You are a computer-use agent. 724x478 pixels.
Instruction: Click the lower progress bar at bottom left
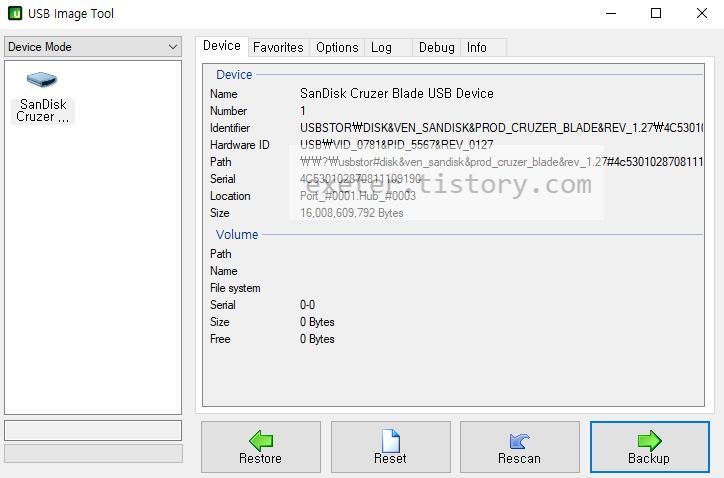pyautogui.click(x=94, y=454)
